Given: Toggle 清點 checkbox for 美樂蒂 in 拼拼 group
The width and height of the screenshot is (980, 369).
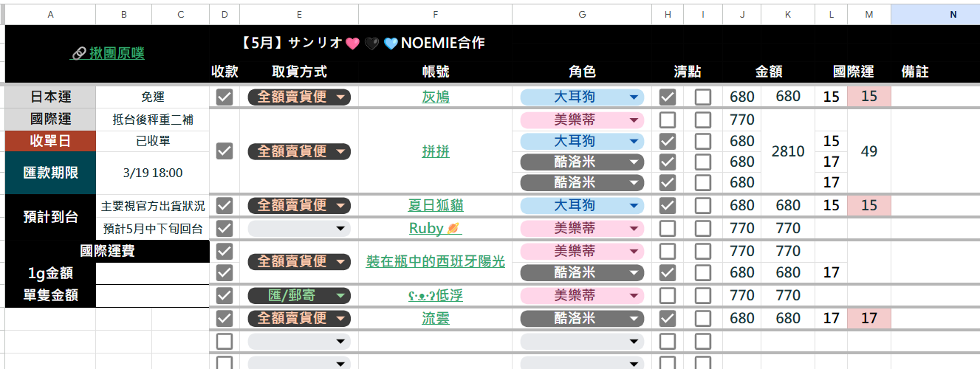Looking at the screenshot, I should tap(667, 120).
